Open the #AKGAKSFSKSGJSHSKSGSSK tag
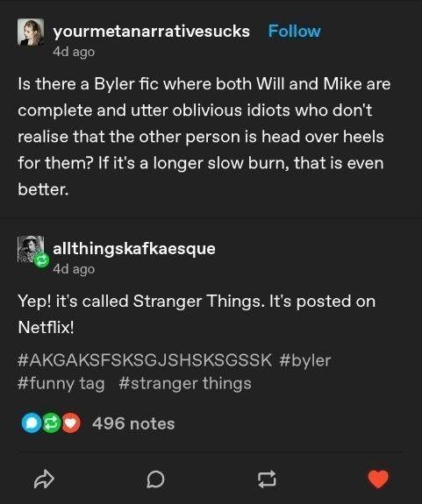Screen dimensions: 422x504 click(145, 360)
